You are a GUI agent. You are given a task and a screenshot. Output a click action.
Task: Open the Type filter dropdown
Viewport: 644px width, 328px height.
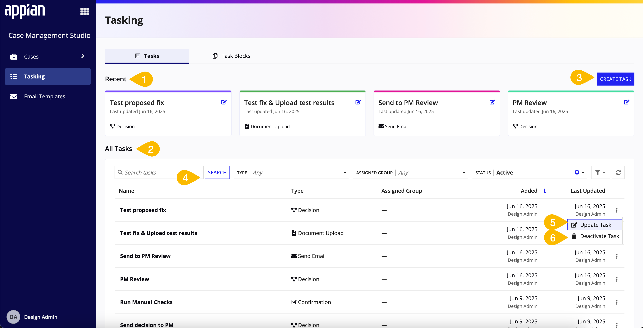click(x=291, y=173)
